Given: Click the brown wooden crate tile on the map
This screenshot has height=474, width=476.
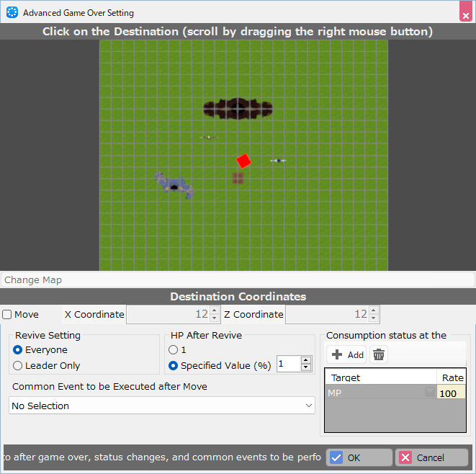Looking at the screenshot, I should click(238, 177).
